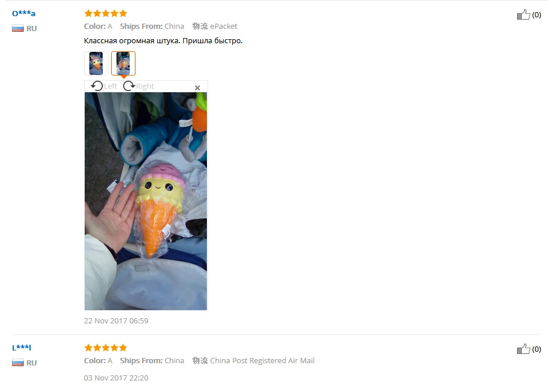Select the highlighted second photo thumbnail
The image size is (558, 392).
click(123, 63)
